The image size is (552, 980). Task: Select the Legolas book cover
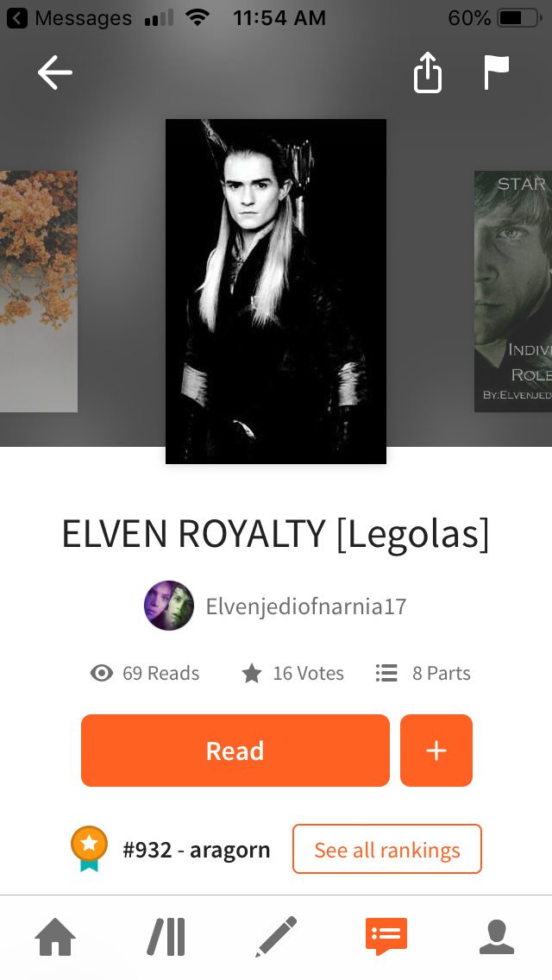[276, 292]
